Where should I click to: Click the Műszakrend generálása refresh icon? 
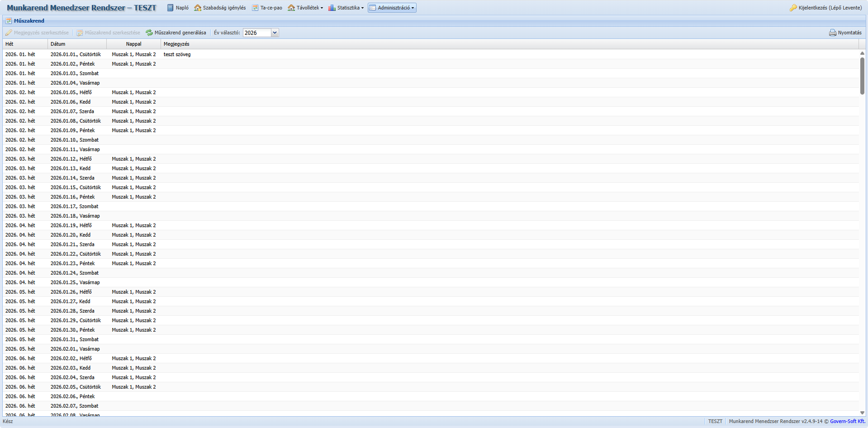click(149, 33)
